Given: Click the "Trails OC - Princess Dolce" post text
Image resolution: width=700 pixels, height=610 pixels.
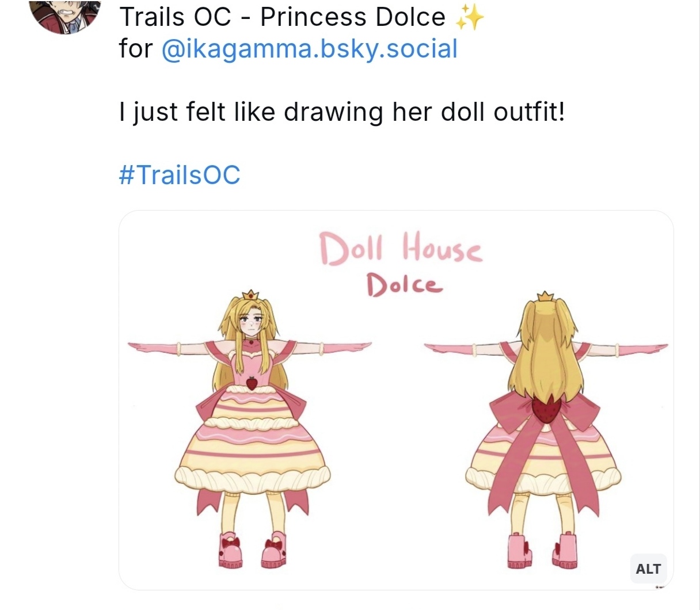Looking at the screenshot, I should (282, 17).
